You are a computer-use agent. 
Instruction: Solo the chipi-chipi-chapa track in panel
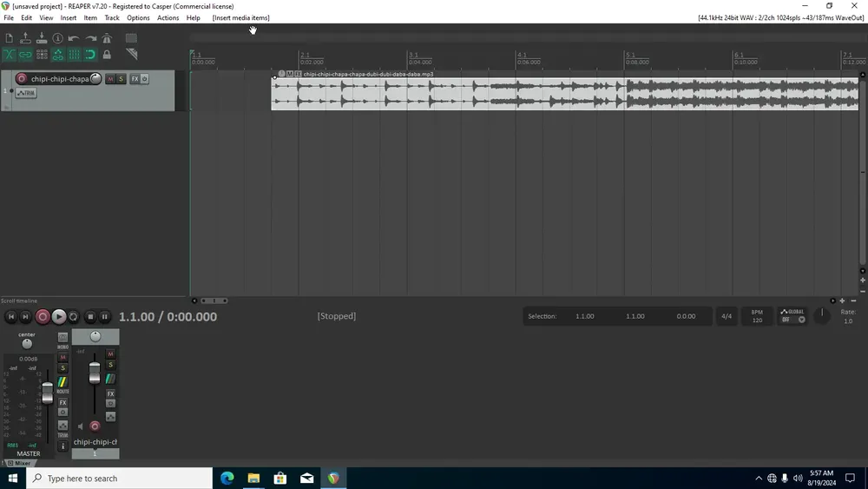pos(121,79)
